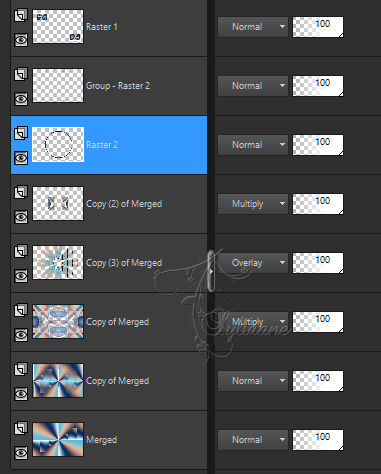Select the Raster 1 layer name

click(x=102, y=27)
